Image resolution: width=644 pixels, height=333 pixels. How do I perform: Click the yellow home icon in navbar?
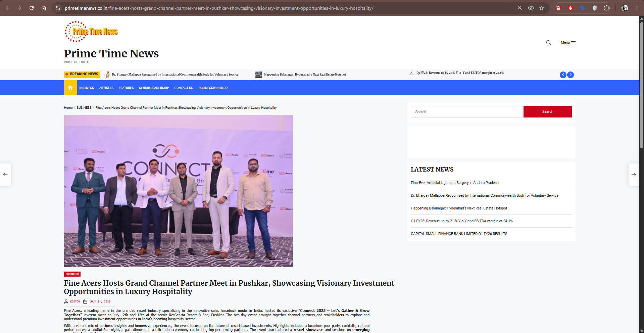[x=70, y=88]
